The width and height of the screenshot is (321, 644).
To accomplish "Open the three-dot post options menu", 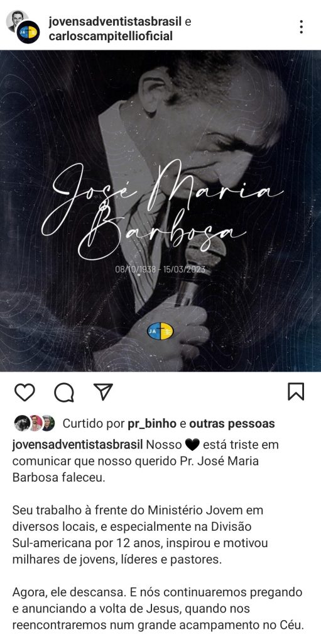I will tap(302, 26).
